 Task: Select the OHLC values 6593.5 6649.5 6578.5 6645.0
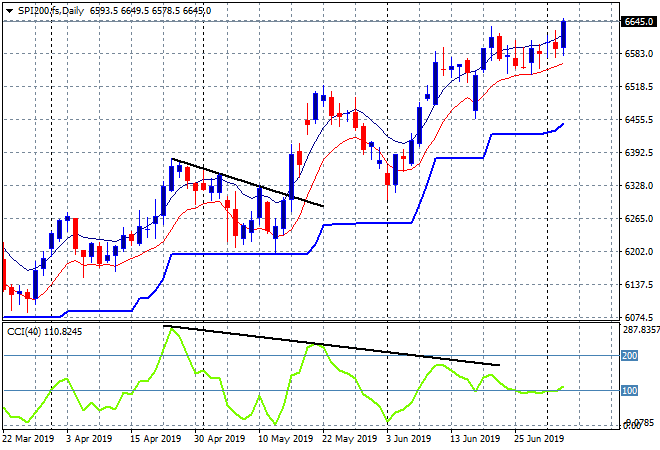pyautogui.click(x=150, y=11)
